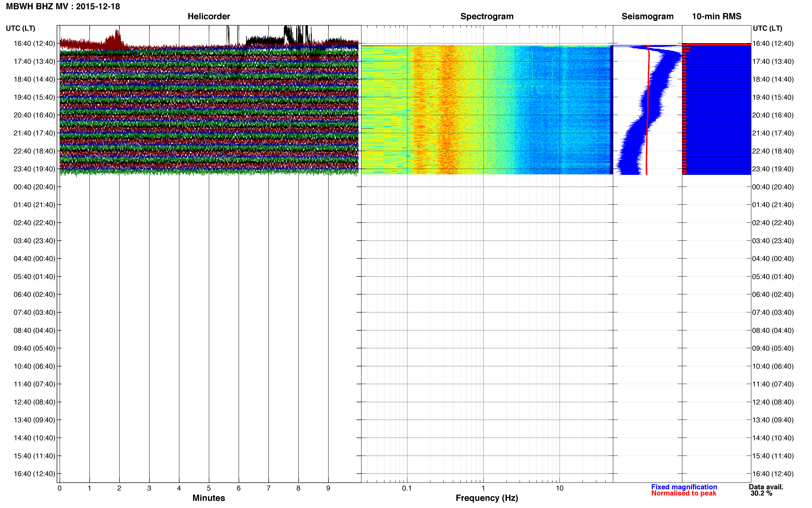Click the "Fixed magnification" legend entry
This screenshot has height=508, width=812.
pos(684,487)
